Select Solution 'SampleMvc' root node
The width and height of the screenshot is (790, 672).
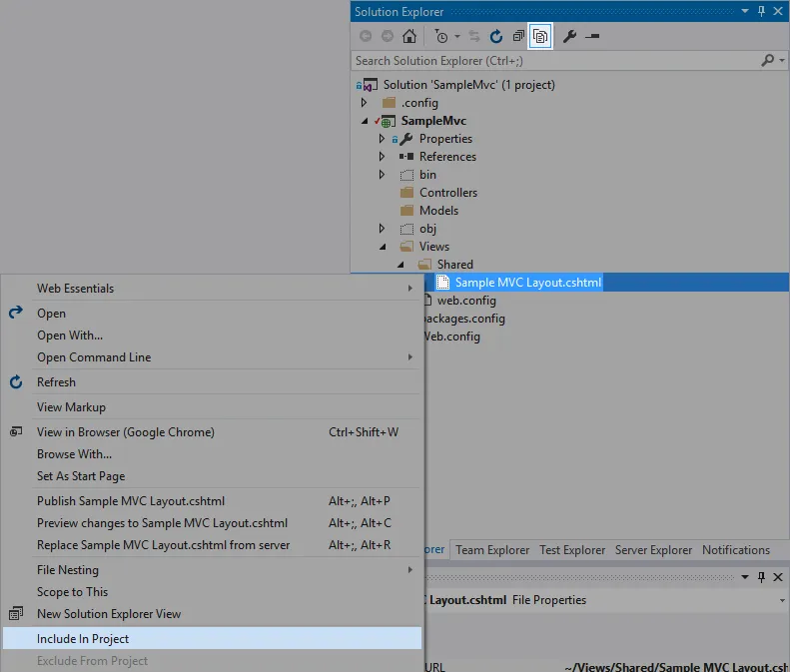click(469, 85)
